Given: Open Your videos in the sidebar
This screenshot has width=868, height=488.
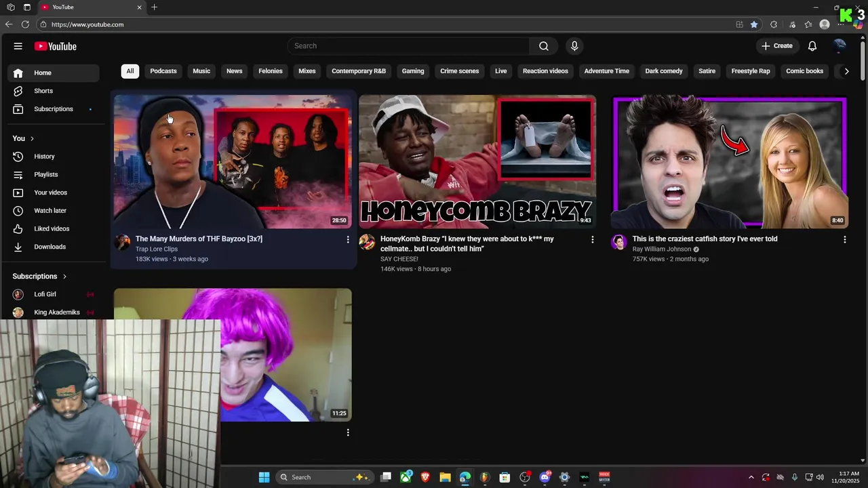Looking at the screenshot, I should (x=54, y=192).
